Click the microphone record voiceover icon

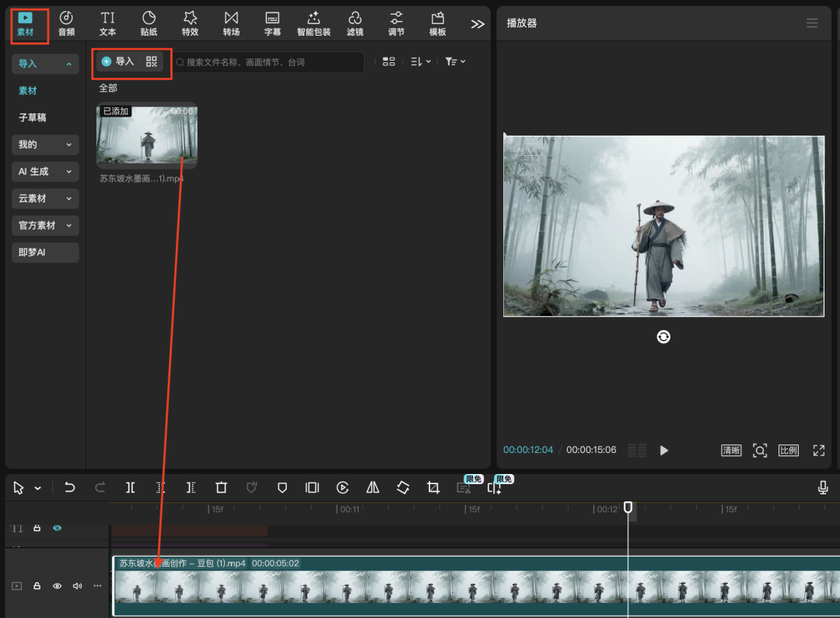point(823,487)
